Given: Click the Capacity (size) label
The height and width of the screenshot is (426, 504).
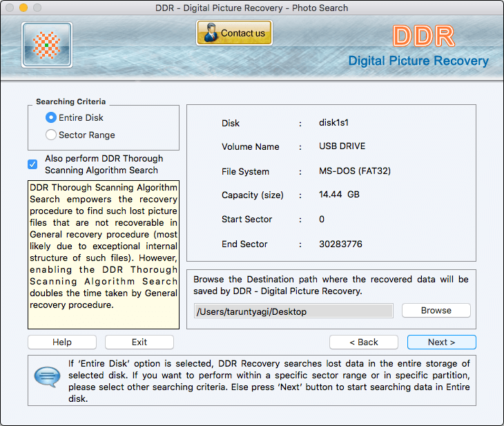Looking at the screenshot, I should (253, 195).
